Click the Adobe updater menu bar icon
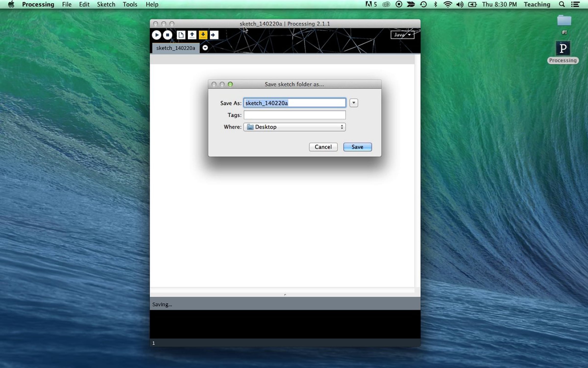This screenshot has height=368, width=588. 371,4
